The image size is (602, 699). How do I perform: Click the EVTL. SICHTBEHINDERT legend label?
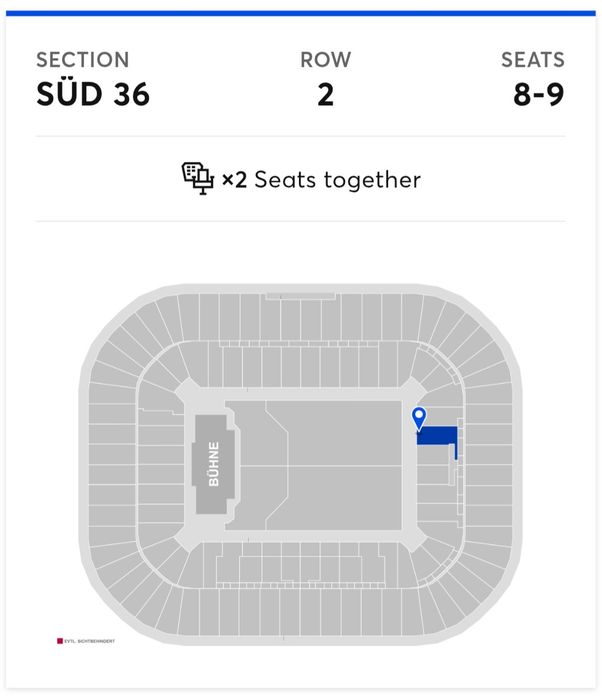coord(90,641)
